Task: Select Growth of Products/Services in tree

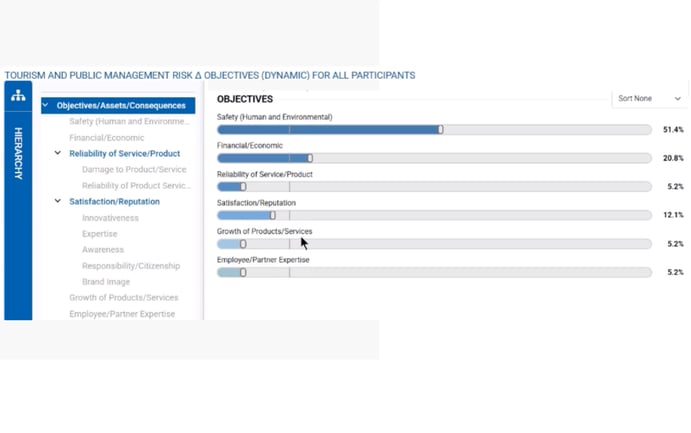Action: pyautogui.click(x=124, y=298)
